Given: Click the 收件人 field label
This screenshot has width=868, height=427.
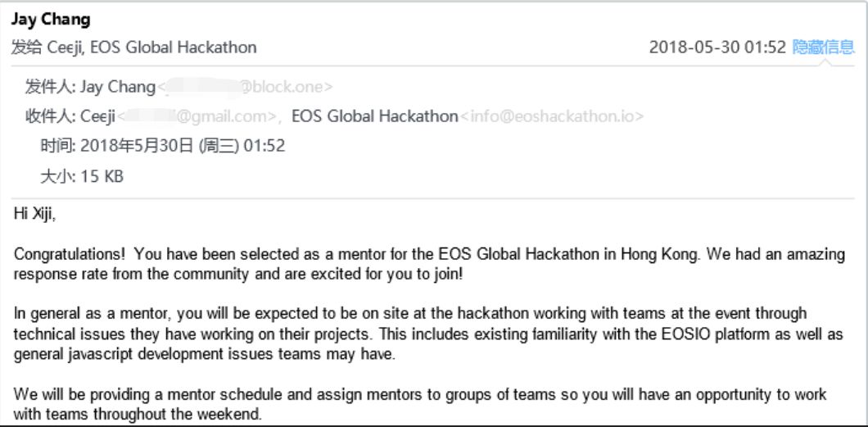Looking at the screenshot, I should (x=51, y=116).
